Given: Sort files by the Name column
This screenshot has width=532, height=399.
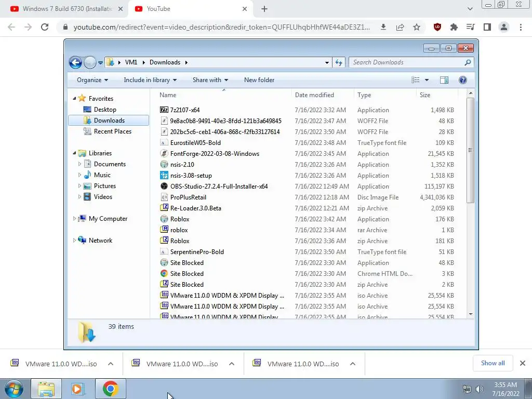Looking at the screenshot, I should click(x=168, y=95).
